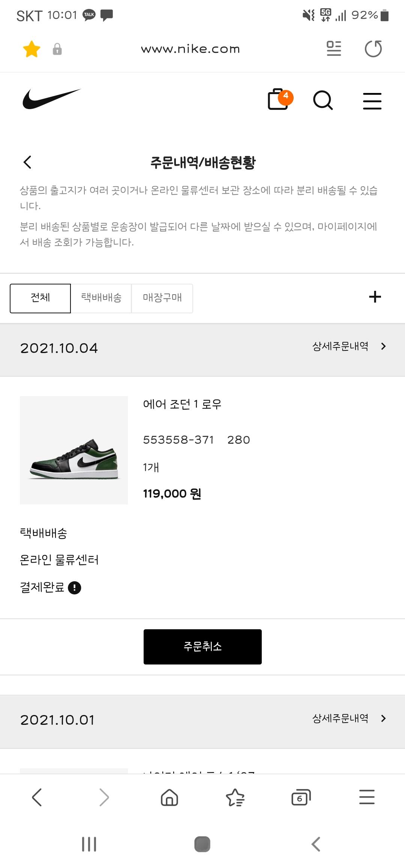Click the Nike swoosh logo
The height and width of the screenshot is (868, 405).
[x=51, y=99]
